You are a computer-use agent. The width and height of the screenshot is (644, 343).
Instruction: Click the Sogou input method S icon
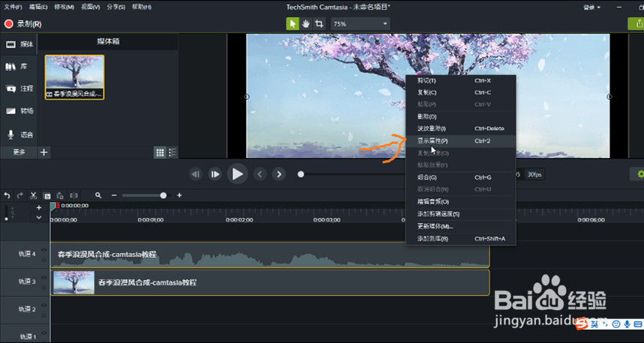click(580, 324)
